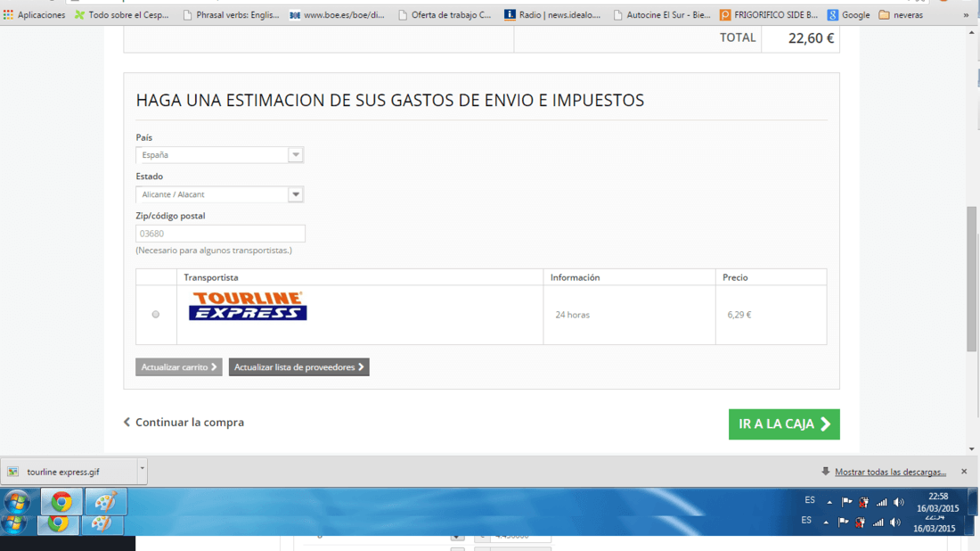Open the 'FRIGORIFICO SIDE B...' bookmark
Viewport: 980px width, 551px height.
pyautogui.click(x=769, y=14)
